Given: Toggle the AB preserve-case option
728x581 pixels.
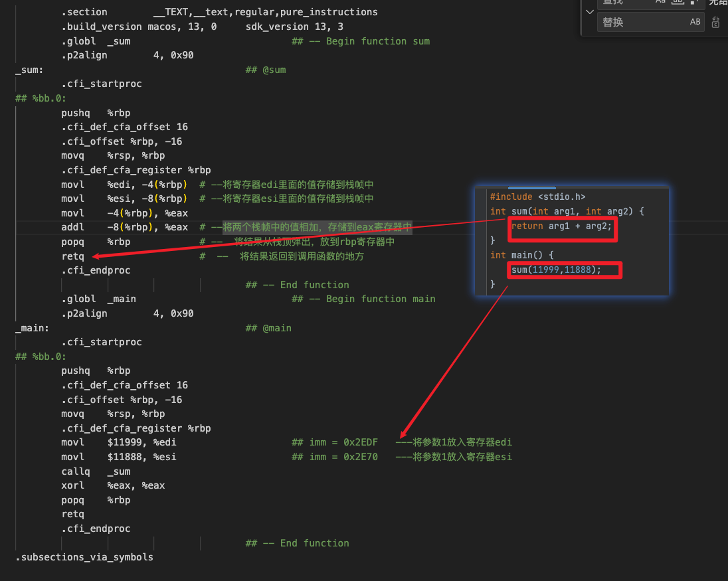Looking at the screenshot, I should coord(695,22).
